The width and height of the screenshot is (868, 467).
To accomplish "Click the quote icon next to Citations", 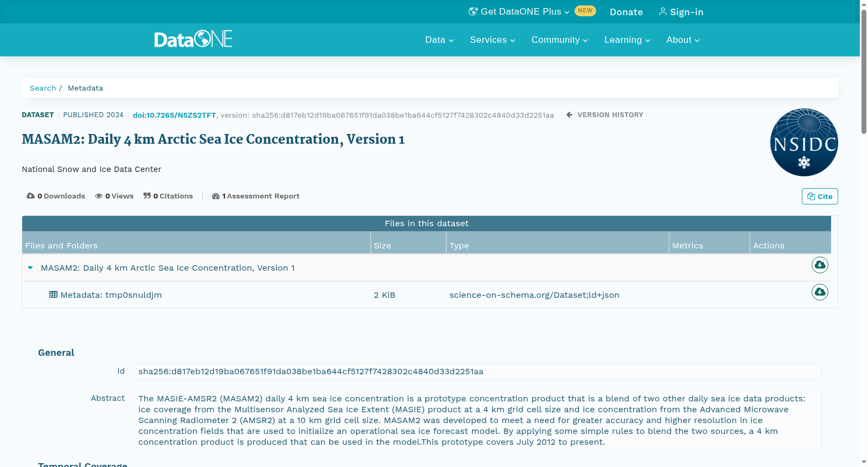I will point(147,196).
